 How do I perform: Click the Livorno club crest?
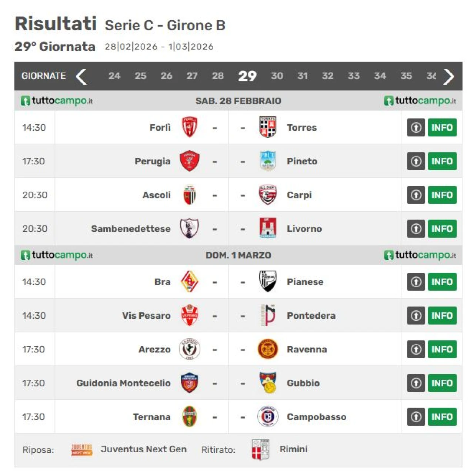click(268, 228)
